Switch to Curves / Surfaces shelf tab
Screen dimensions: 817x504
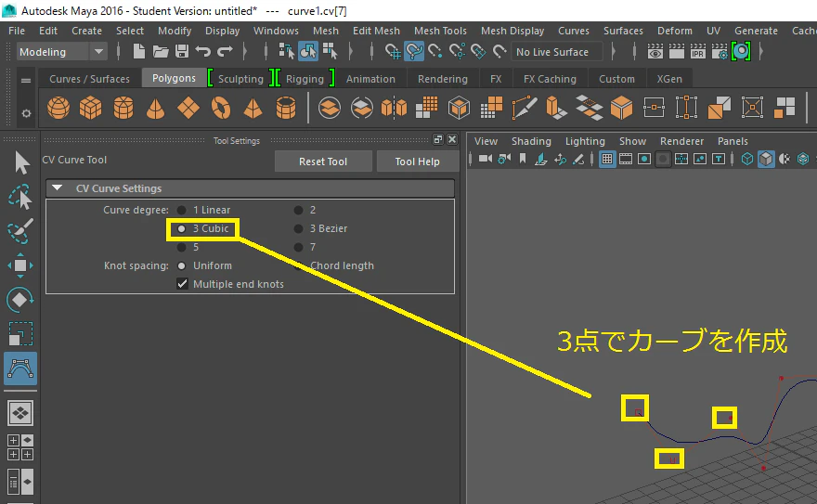(x=90, y=79)
